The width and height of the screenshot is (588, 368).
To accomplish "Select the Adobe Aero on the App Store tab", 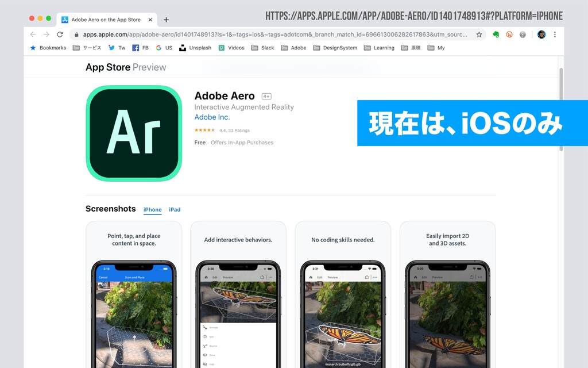I will 106,20.
